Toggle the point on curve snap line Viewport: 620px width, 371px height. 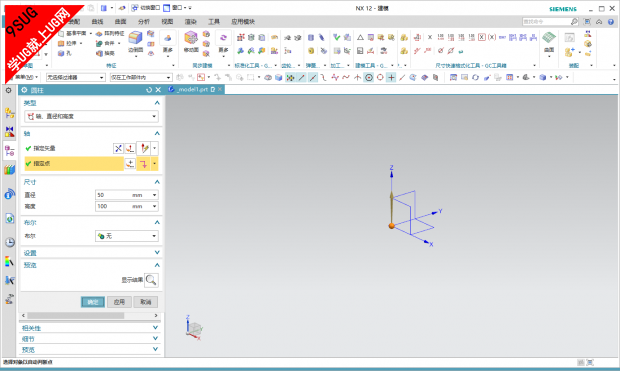[402, 78]
